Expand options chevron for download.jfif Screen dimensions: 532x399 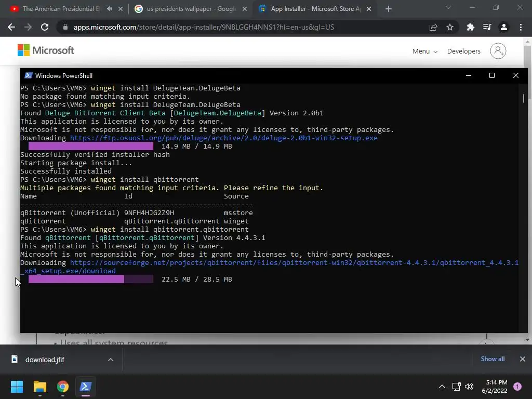coord(111,360)
